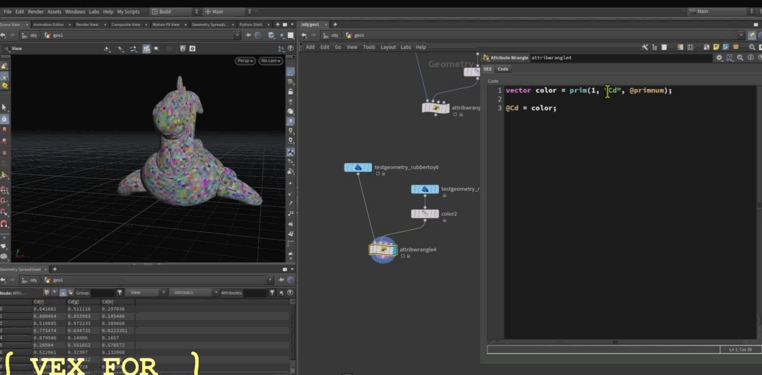This screenshot has width=762, height=375.
Task: Select the attribwrangle4 node
Action: [x=383, y=250]
